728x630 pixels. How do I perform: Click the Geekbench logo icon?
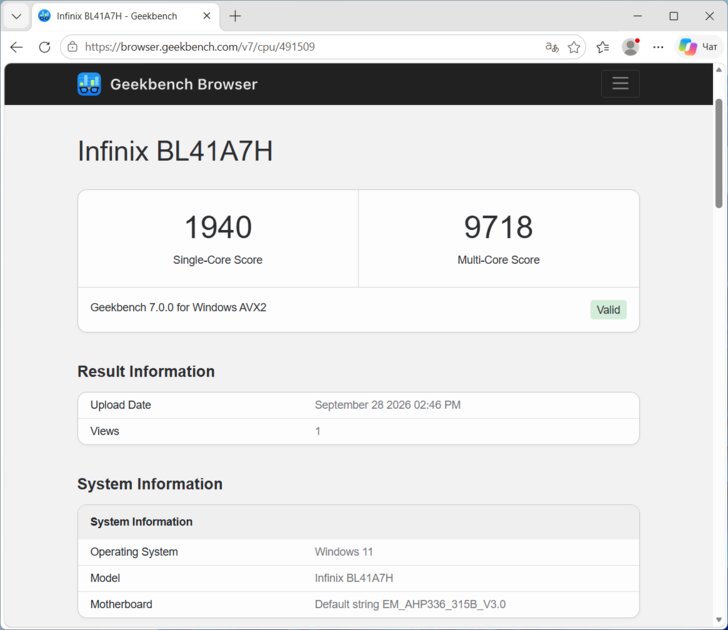(89, 84)
